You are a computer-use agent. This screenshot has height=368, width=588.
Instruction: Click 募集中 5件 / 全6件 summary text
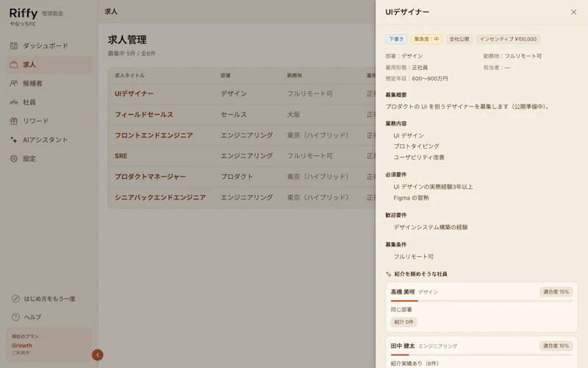pyautogui.click(x=132, y=53)
